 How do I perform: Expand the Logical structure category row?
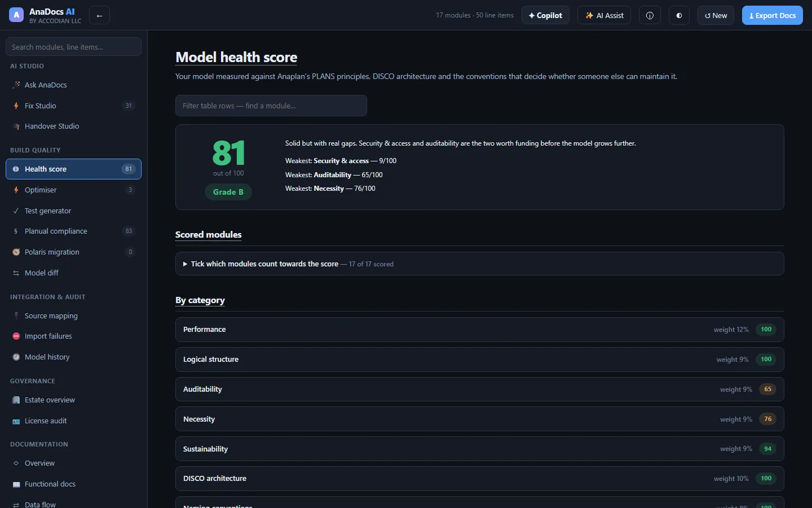click(479, 360)
